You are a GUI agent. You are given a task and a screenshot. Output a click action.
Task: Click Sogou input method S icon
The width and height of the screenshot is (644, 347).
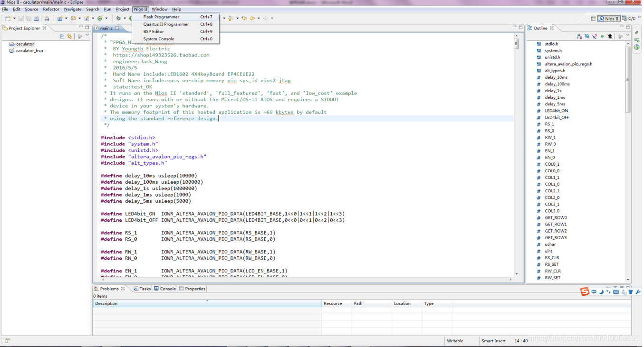[585, 291]
